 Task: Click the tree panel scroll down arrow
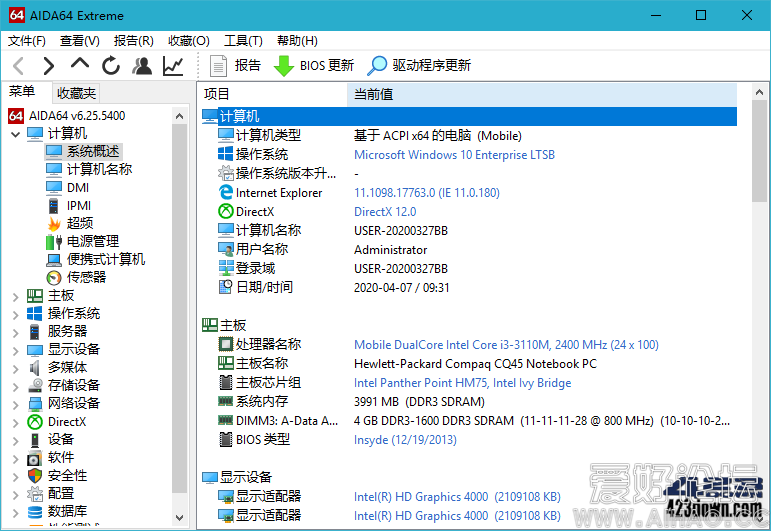pos(179,518)
